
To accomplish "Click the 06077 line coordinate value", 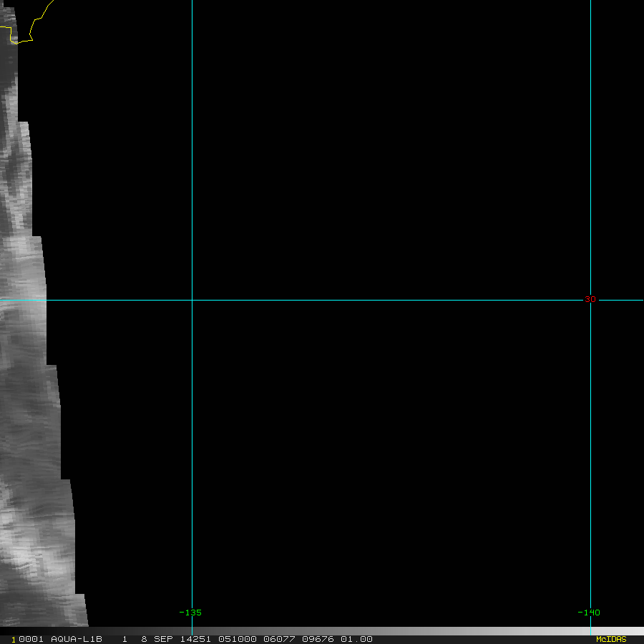I will (279, 639).
